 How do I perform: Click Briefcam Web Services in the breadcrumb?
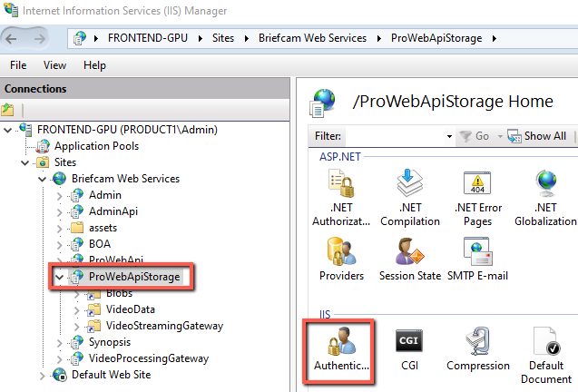312,38
